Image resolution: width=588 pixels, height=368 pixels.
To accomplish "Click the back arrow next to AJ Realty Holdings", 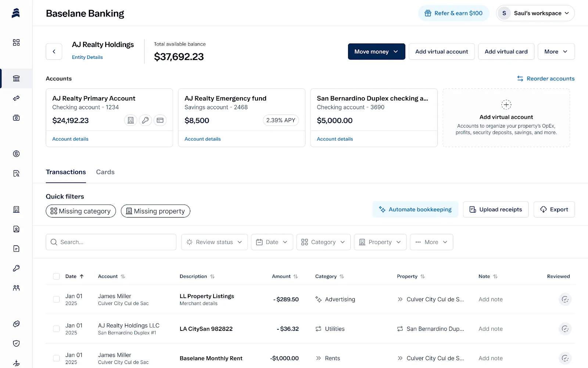I will [54, 52].
